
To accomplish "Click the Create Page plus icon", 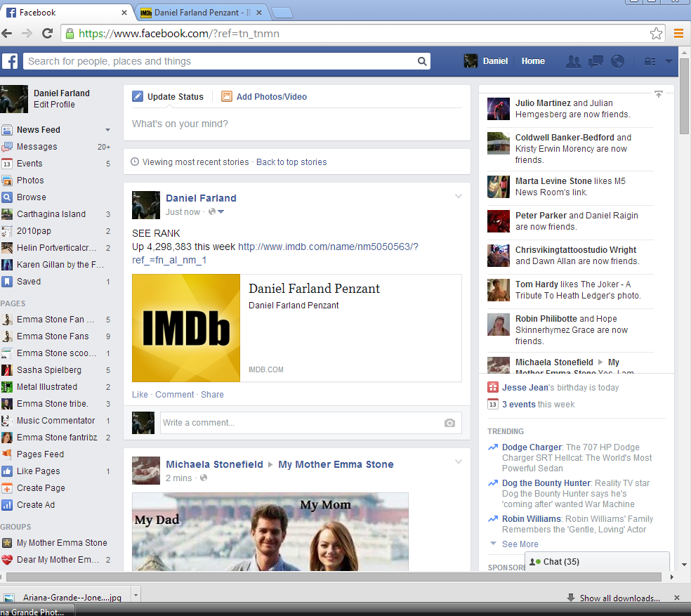I will [x=6, y=488].
